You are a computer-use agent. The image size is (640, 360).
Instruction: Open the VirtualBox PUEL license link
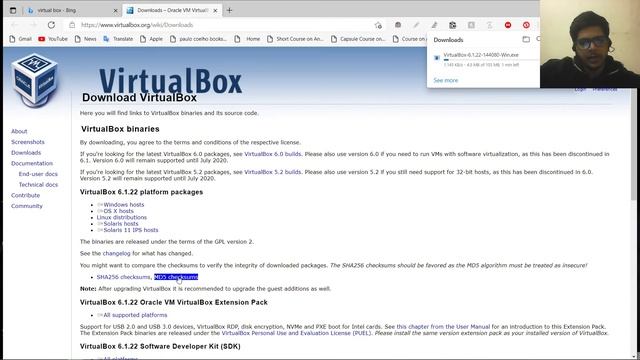tap(296, 333)
